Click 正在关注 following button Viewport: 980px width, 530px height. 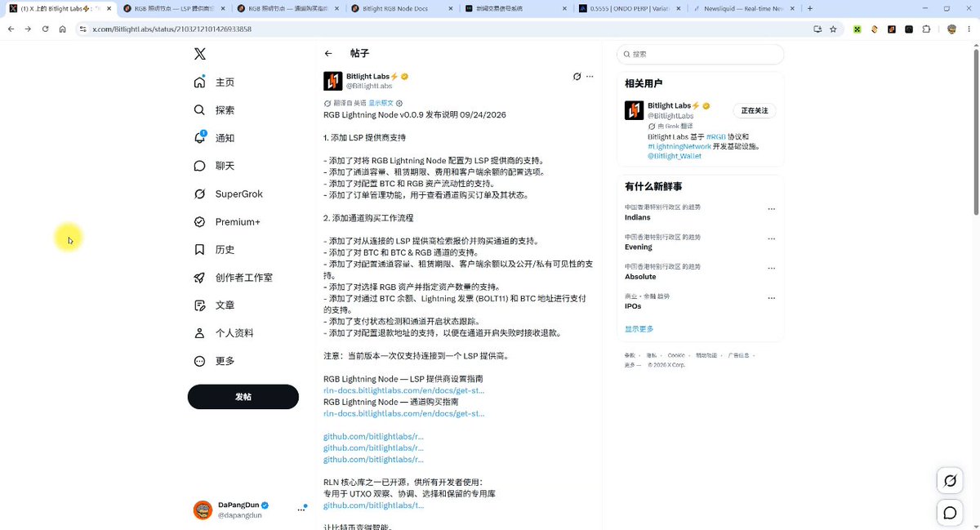(755, 110)
